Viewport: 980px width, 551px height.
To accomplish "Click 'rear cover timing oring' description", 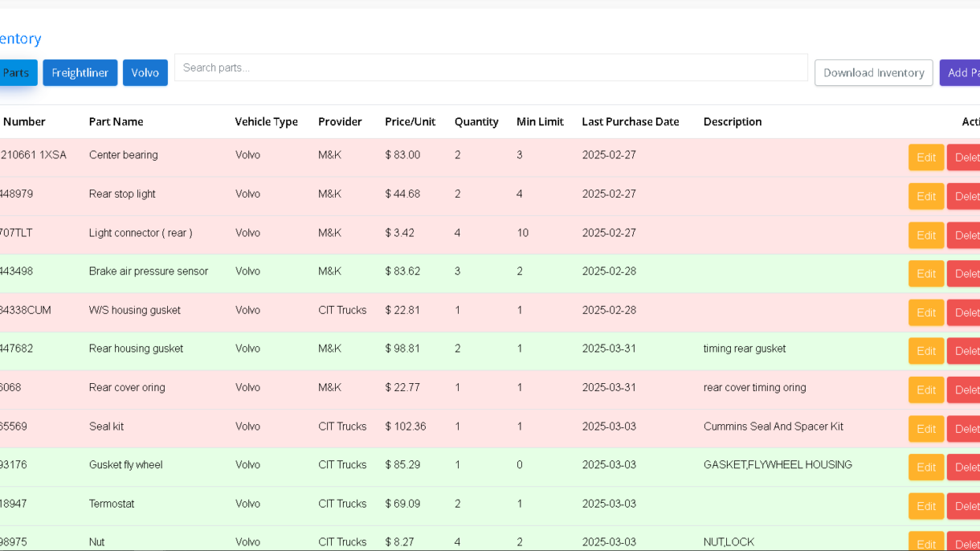I will (x=755, y=387).
